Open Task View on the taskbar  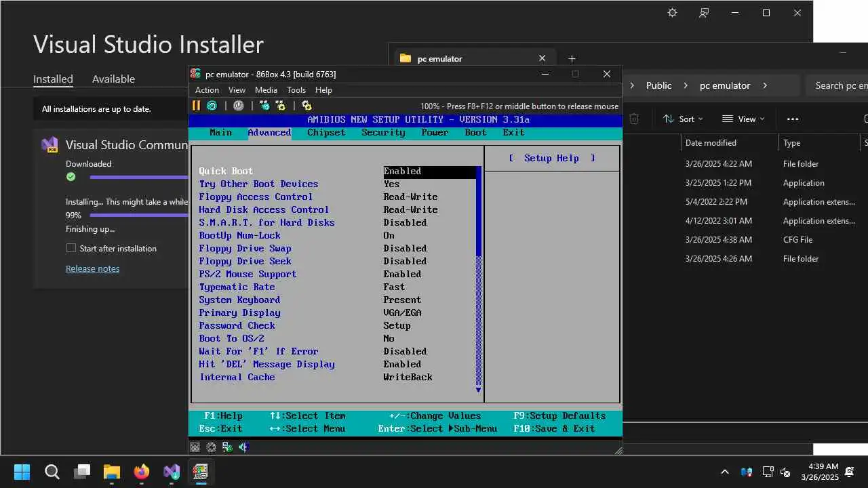click(x=83, y=472)
